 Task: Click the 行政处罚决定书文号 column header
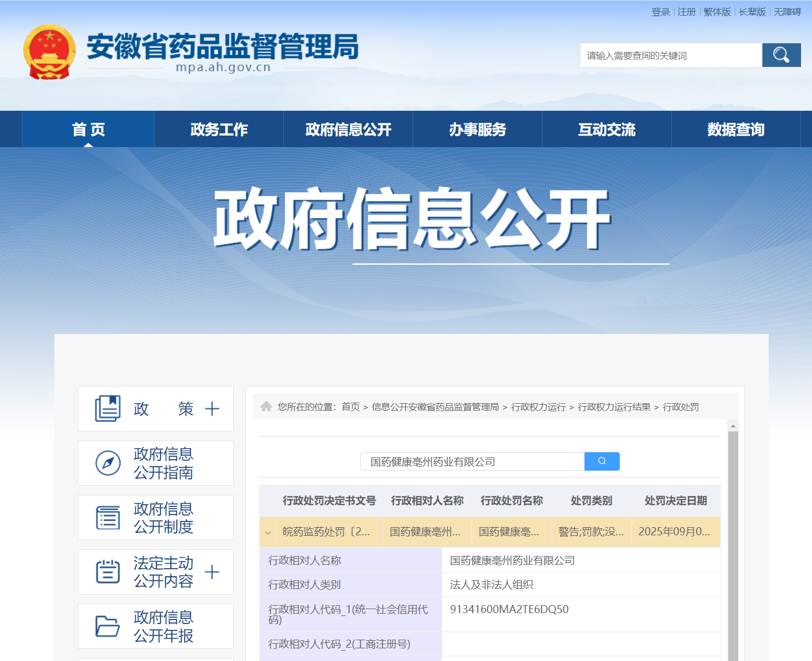click(x=329, y=501)
